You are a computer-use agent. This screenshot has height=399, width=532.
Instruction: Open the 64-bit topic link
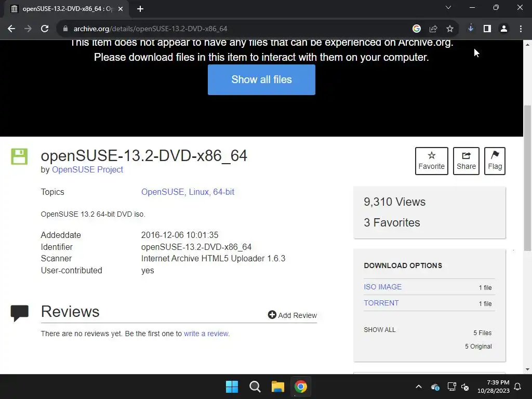pyautogui.click(x=223, y=192)
